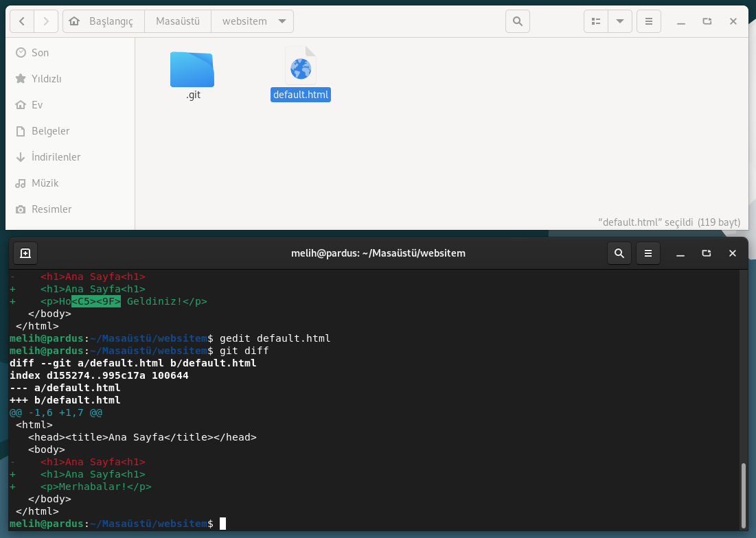This screenshot has height=538, width=756.
Task: Click the home icon in the path bar
Action: pos(74,21)
